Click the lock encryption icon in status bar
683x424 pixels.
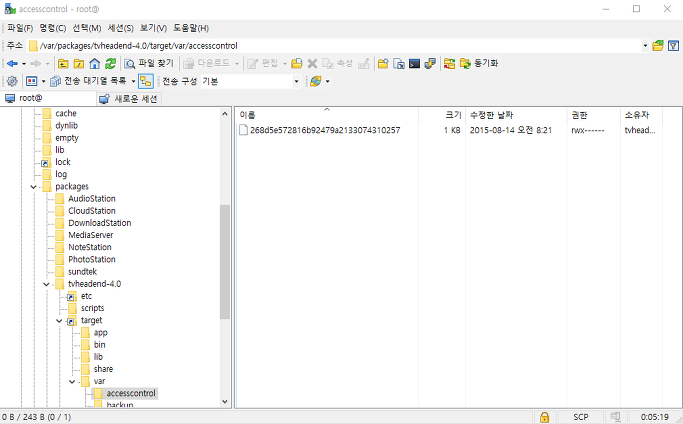click(x=544, y=417)
